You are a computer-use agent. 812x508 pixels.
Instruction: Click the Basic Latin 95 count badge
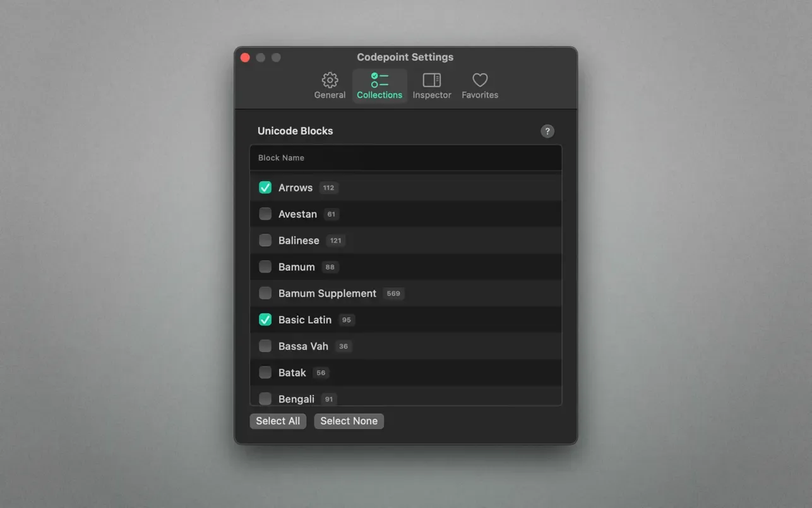click(346, 320)
